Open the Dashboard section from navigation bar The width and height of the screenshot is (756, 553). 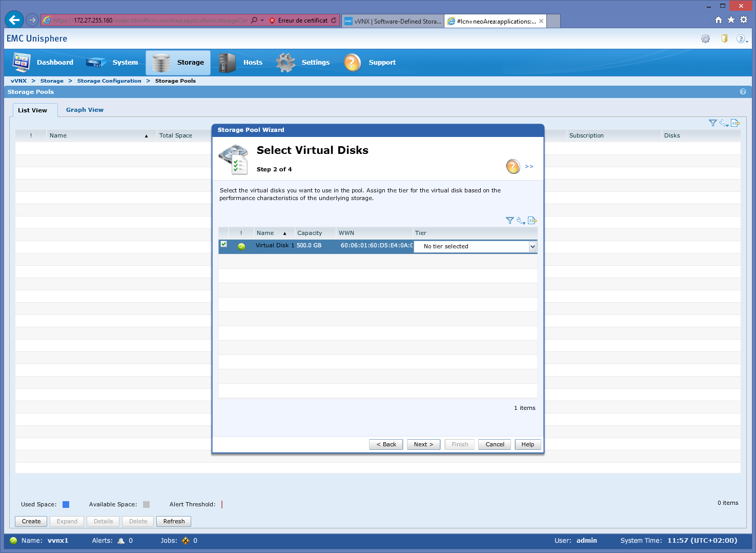pyautogui.click(x=44, y=63)
